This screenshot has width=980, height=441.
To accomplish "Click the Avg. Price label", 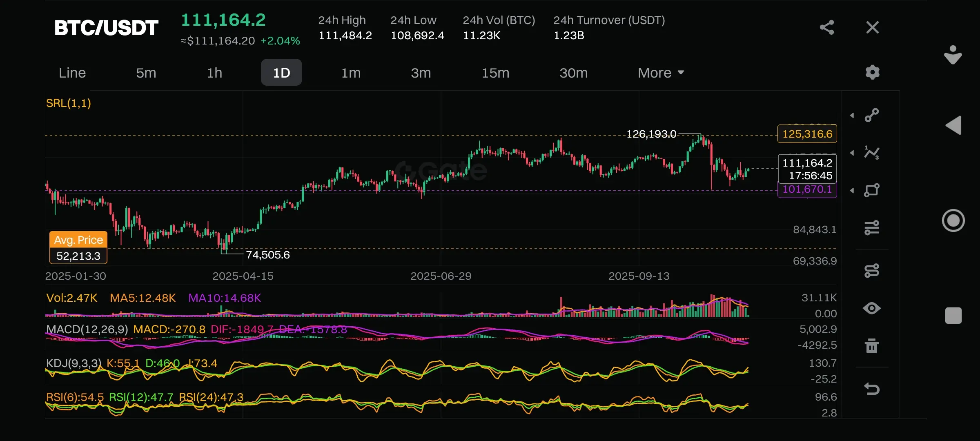I will (78, 240).
